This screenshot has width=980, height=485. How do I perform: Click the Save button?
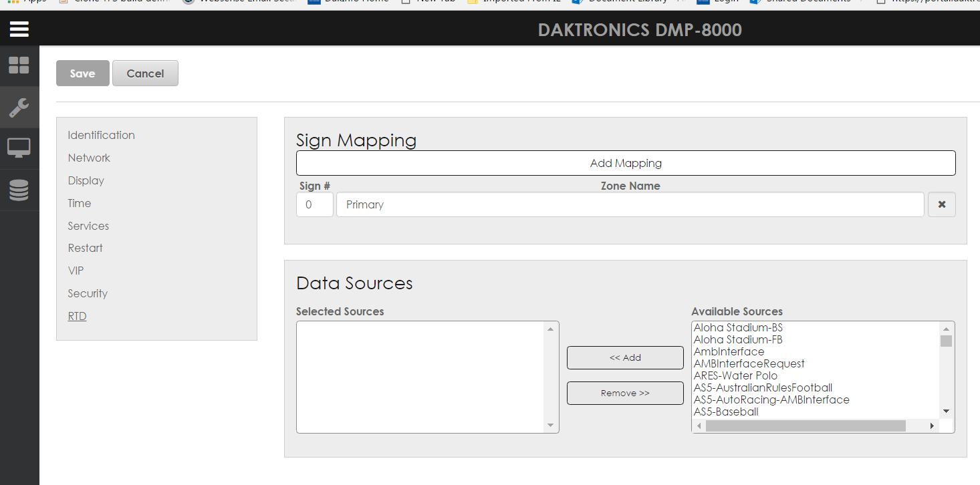click(82, 73)
